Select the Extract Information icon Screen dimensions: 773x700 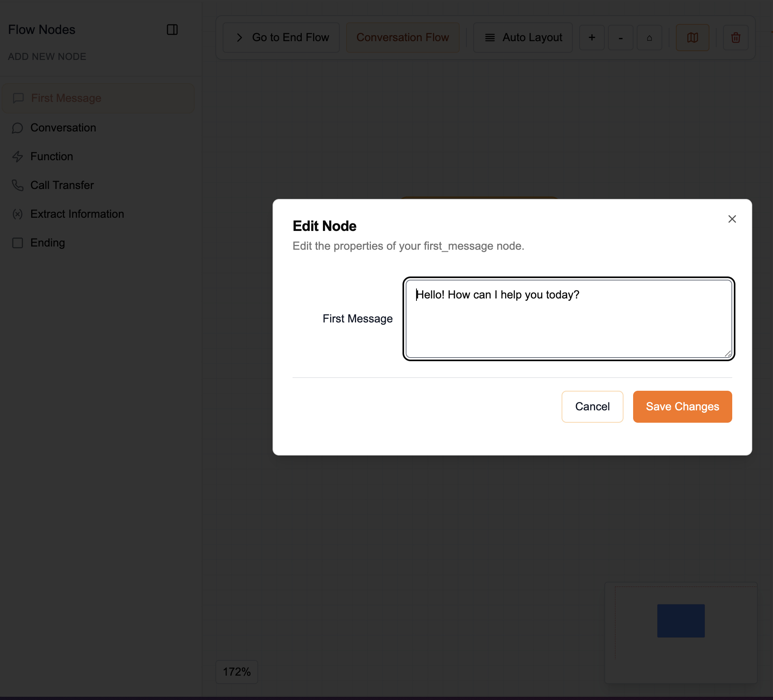[x=18, y=214]
